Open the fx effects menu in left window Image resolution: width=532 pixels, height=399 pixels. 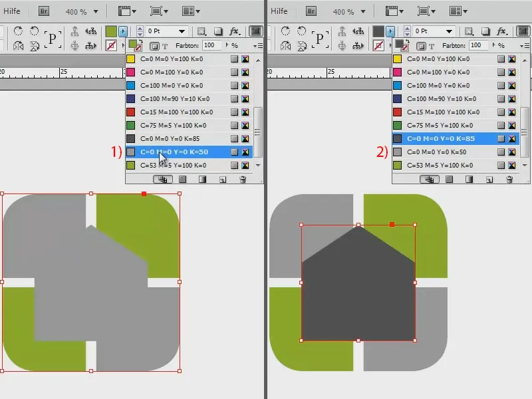(235, 31)
